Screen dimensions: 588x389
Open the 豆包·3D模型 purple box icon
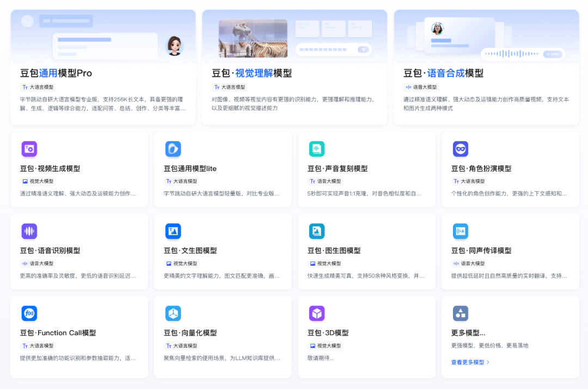click(316, 313)
